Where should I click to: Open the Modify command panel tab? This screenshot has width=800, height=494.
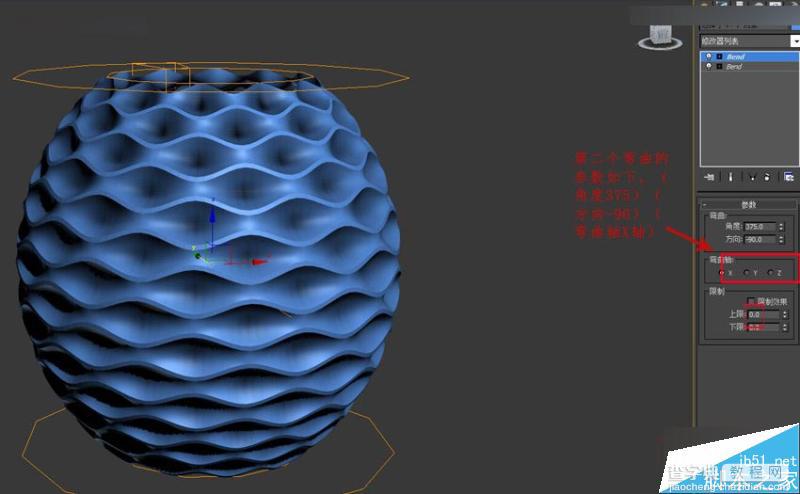tap(723, 4)
